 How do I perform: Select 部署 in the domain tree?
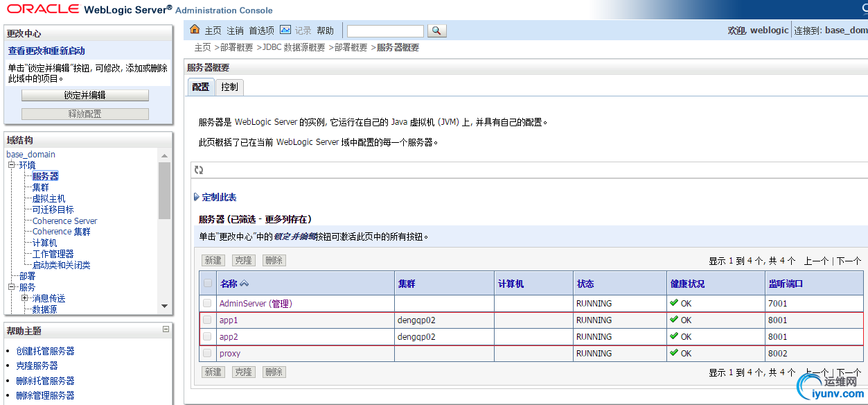(28, 276)
